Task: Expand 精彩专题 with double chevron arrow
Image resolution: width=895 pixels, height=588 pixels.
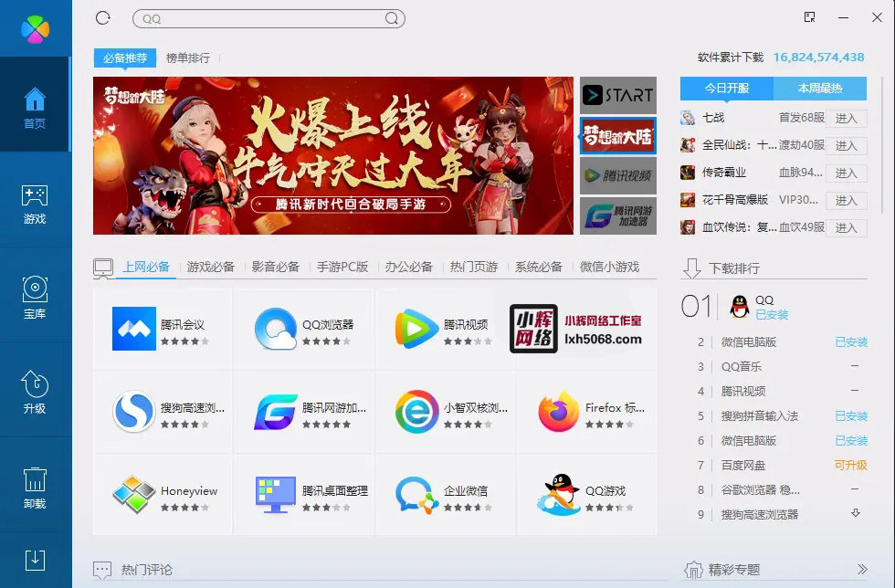Action: tap(862, 569)
